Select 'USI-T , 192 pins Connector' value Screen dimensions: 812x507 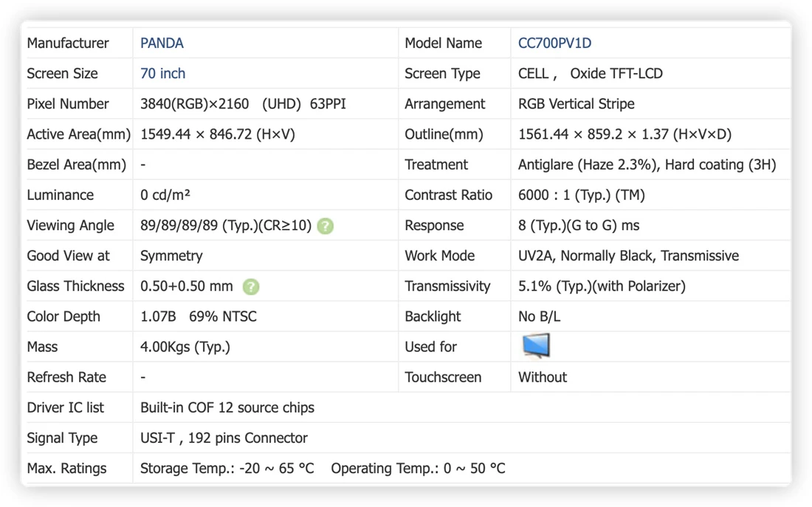coord(224,438)
